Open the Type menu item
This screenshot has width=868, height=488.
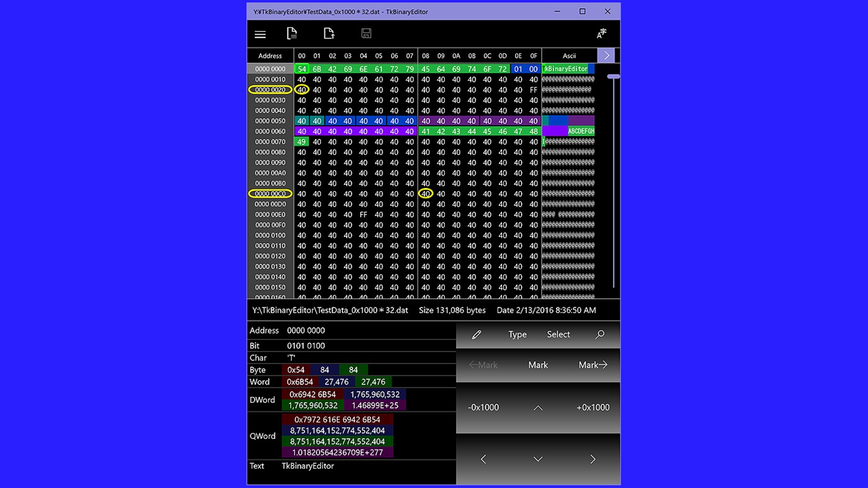click(x=517, y=334)
